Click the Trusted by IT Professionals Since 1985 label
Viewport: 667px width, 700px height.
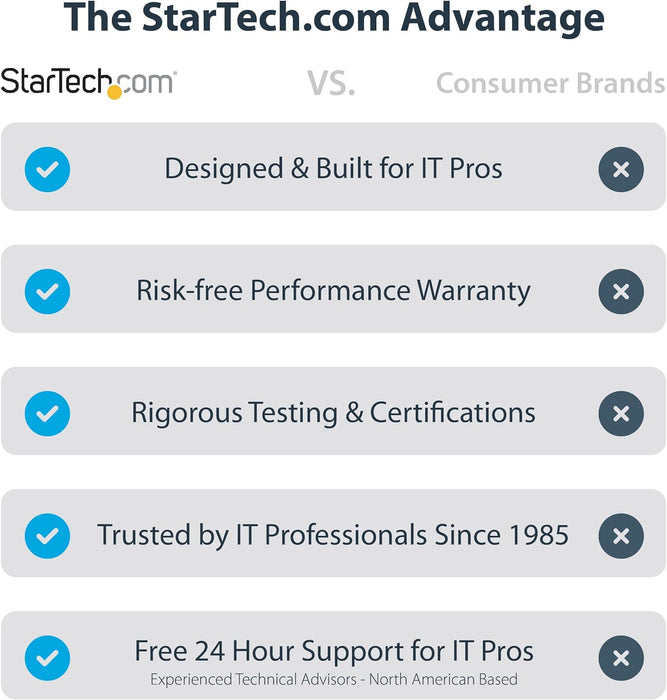(333, 535)
